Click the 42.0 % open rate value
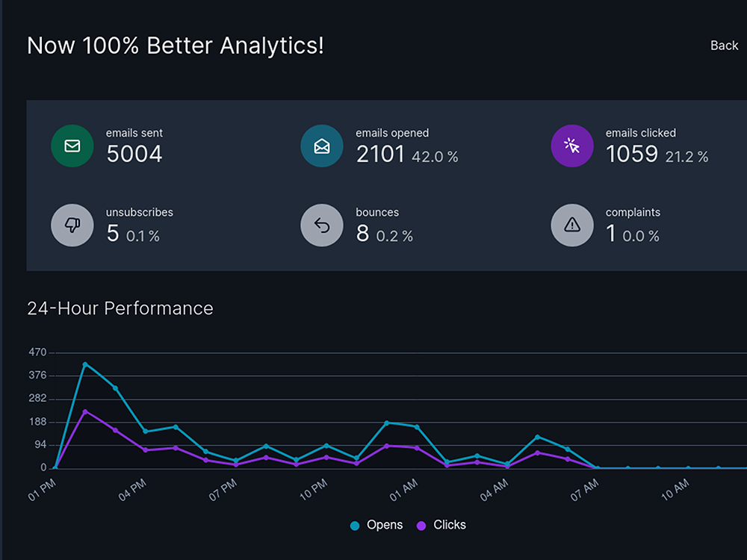The width and height of the screenshot is (747, 560). [x=435, y=157]
